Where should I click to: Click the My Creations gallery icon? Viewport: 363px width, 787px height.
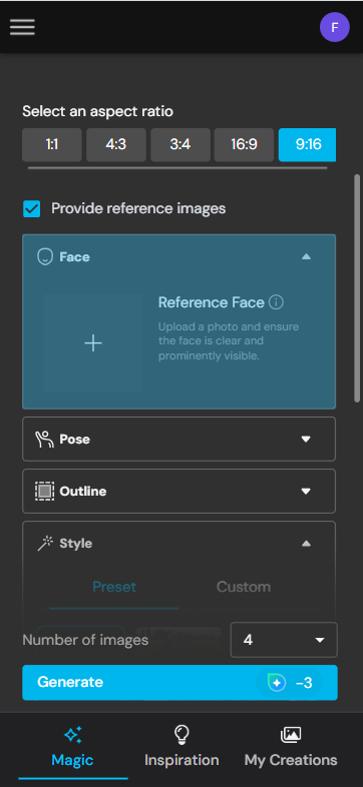click(x=291, y=735)
